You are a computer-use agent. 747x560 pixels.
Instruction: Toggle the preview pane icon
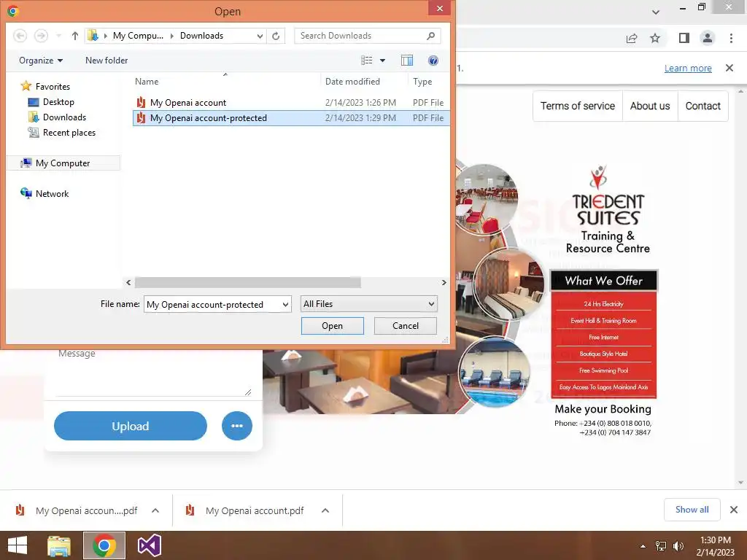[x=407, y=61]
